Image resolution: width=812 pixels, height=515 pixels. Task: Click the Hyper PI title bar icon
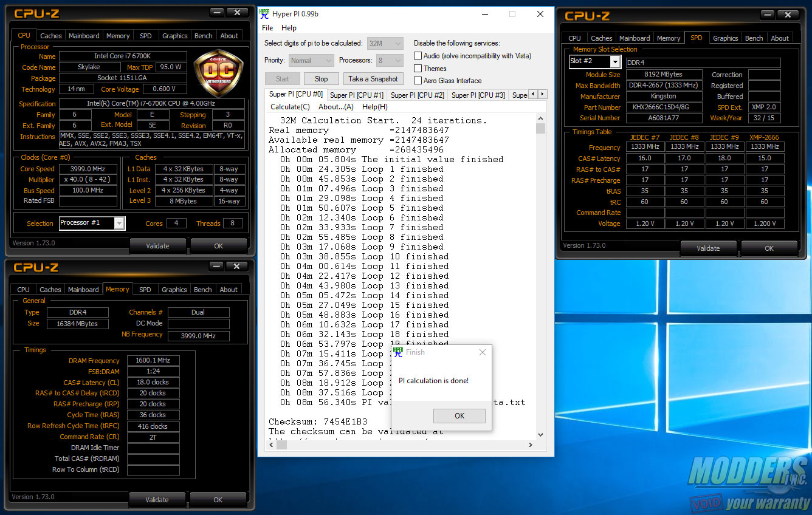(265, 14)
